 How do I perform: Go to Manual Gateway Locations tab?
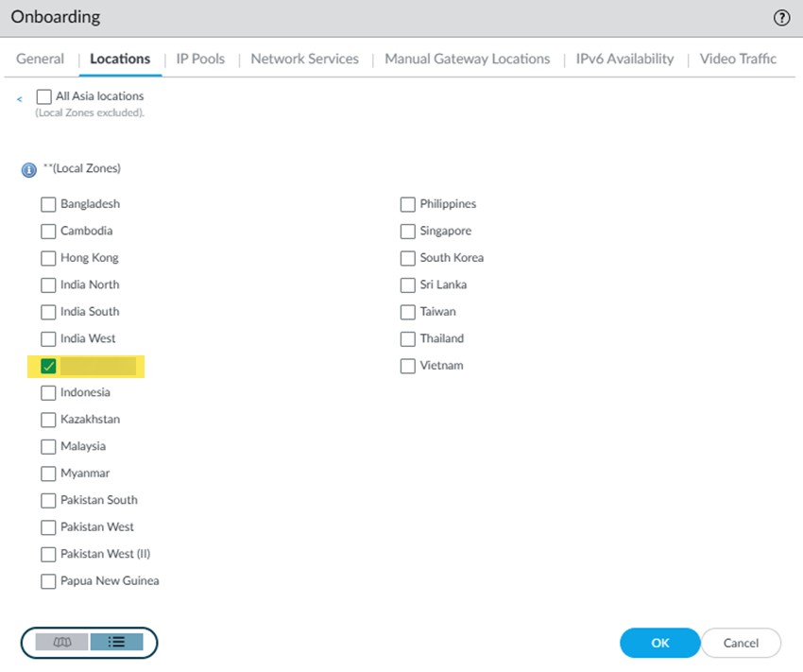click(x=467, y=59)
